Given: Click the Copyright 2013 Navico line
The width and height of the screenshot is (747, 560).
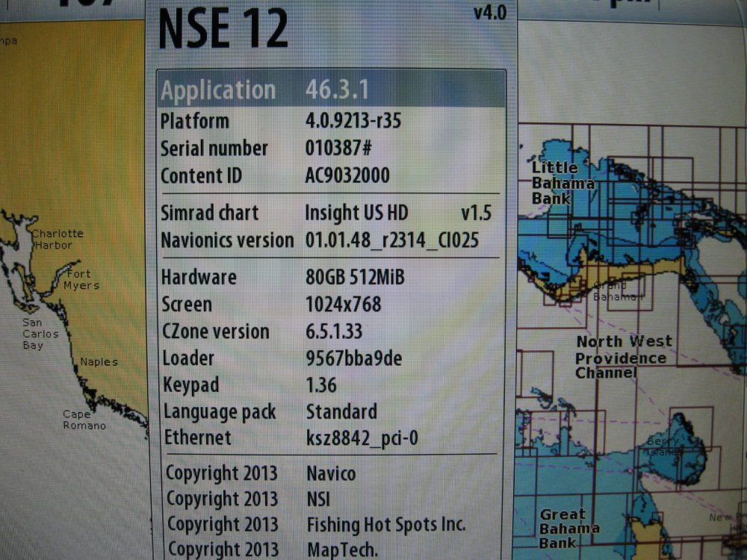Looking at the screenshot, I should [261, 473].
